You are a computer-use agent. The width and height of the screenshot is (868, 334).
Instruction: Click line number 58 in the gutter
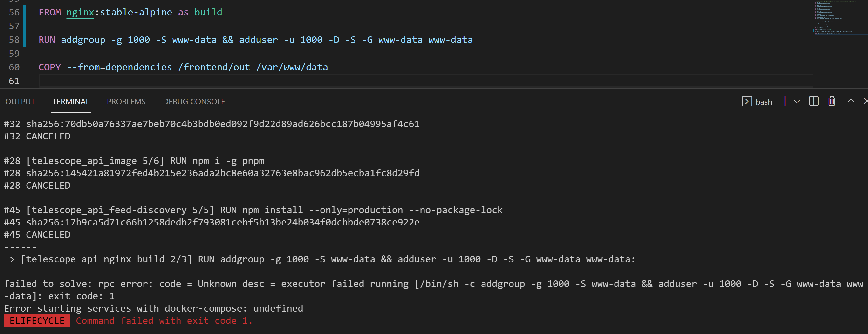14,40
